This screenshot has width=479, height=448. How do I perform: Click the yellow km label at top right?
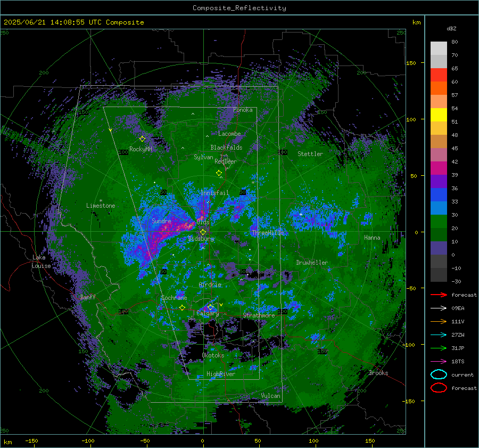click(416, 22)
